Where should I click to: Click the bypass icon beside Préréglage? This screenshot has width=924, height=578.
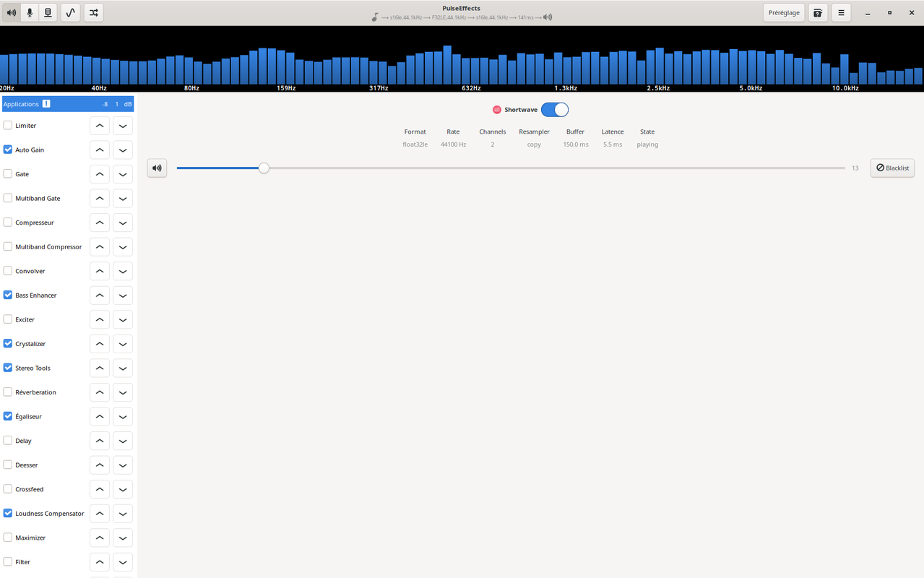pyautogui.click(x=818, y=12)
